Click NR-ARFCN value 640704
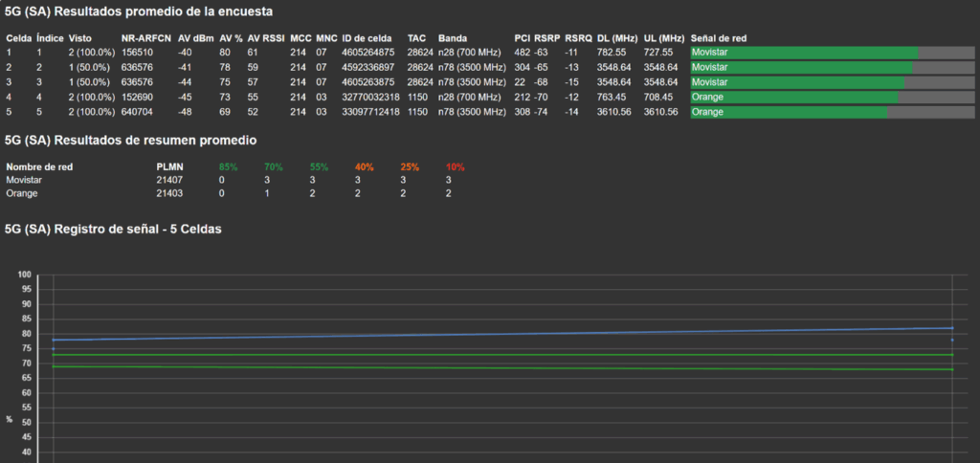 (138, 112)
